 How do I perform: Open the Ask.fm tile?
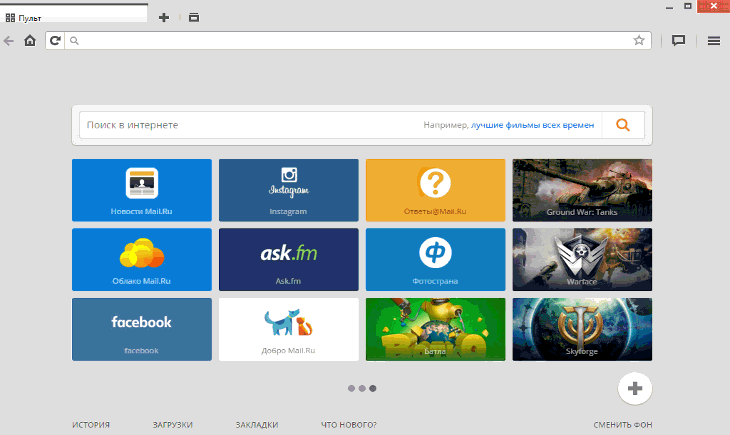(x=288, y=259)
